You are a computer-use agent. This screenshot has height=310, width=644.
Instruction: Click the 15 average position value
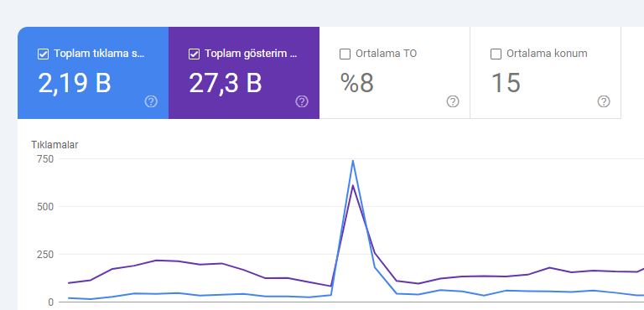pyautogui.click(x=506, y=83)
